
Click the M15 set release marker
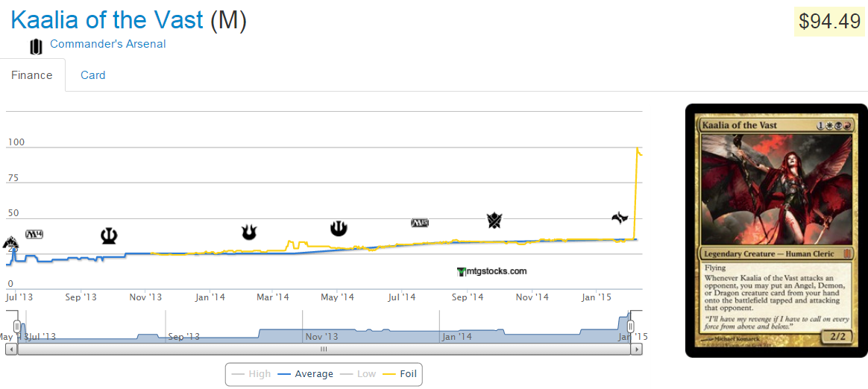[x=420, y=223]
